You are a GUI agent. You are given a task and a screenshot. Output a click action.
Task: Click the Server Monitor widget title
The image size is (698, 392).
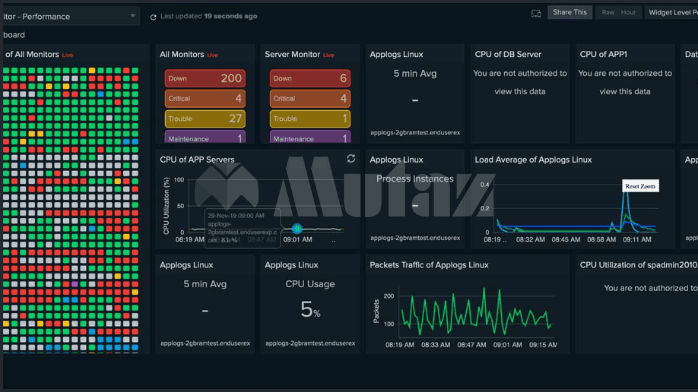tap(292, 54)
